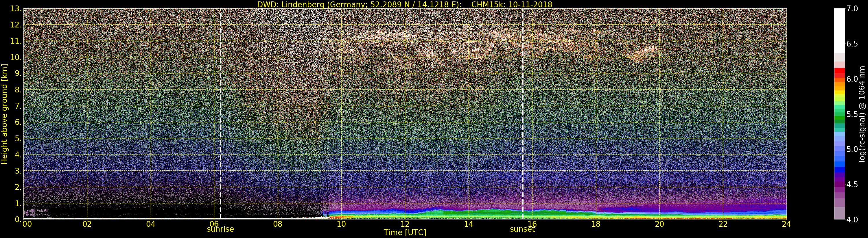Click the 'sunrise' label below the axis

coord(220,229)
